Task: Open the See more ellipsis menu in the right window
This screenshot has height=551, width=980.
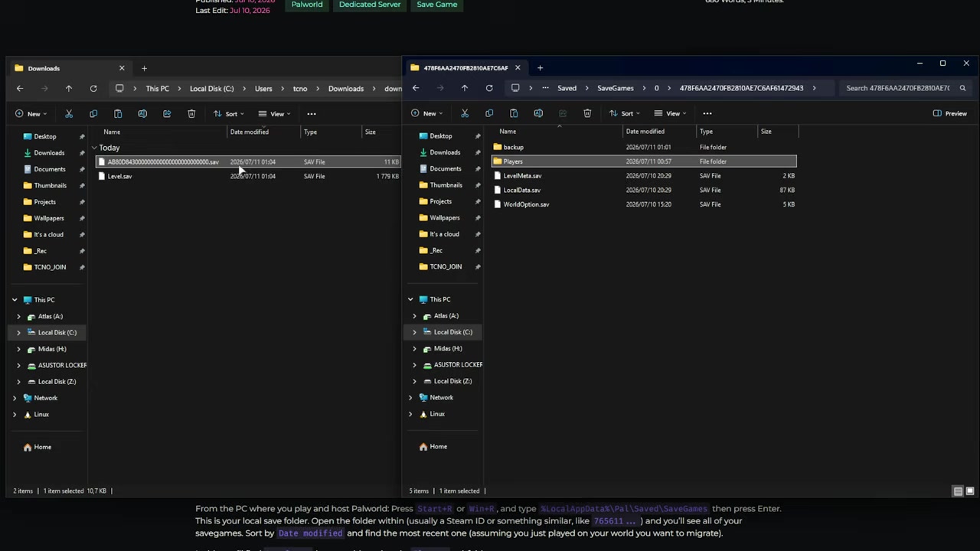Action: [707, 113]
